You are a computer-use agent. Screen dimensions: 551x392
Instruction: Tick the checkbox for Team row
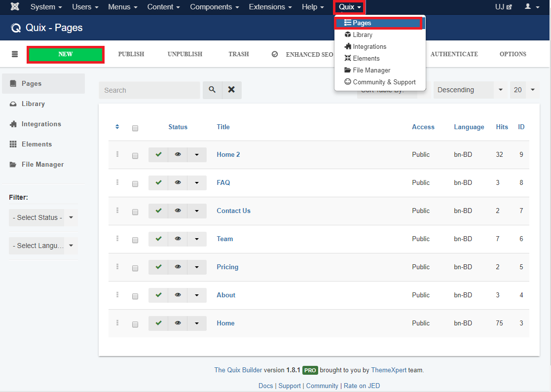135,240
